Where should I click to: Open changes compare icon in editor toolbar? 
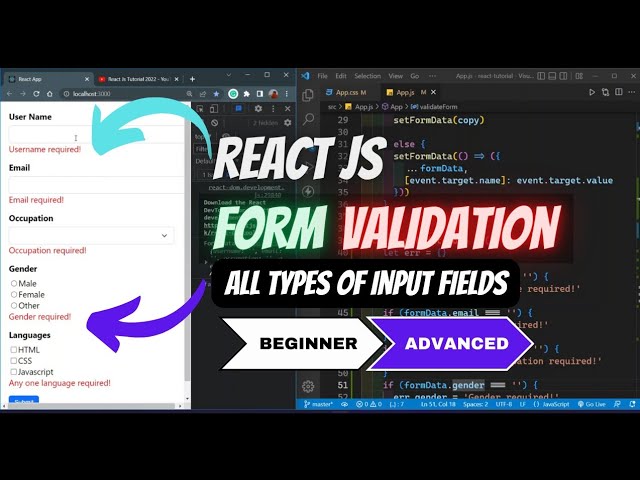tap(605, 92)
